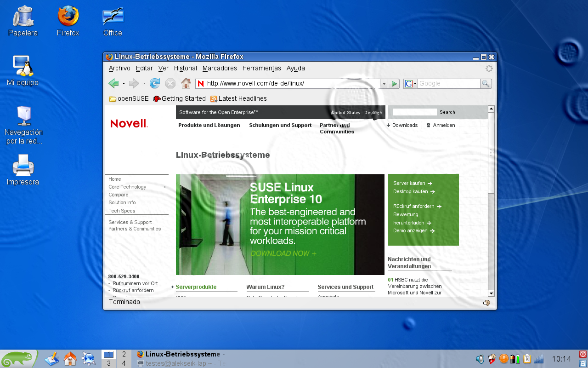Switch to virtual desktop 4 in pager
588x368 pixels.
124,363
